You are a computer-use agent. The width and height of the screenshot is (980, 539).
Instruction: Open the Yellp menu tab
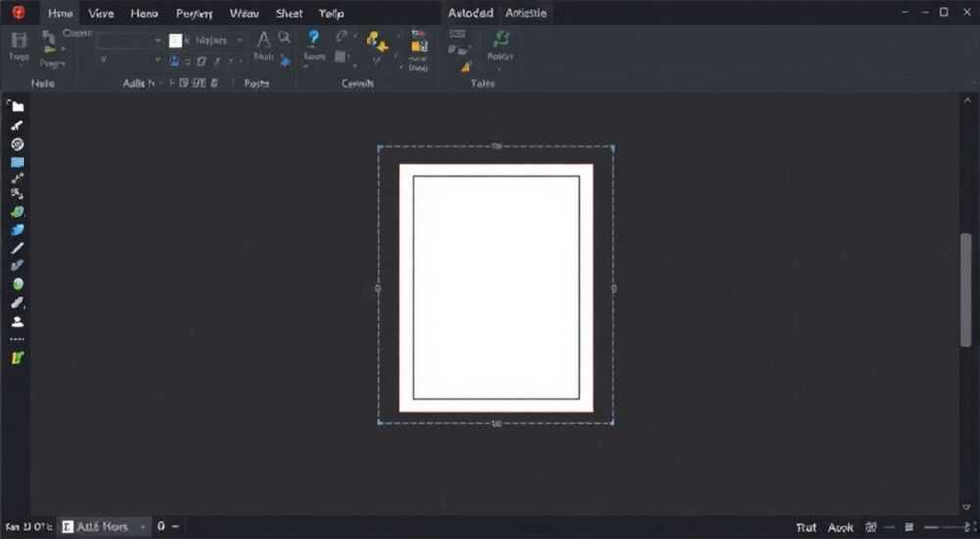click(x=331, y=13)
